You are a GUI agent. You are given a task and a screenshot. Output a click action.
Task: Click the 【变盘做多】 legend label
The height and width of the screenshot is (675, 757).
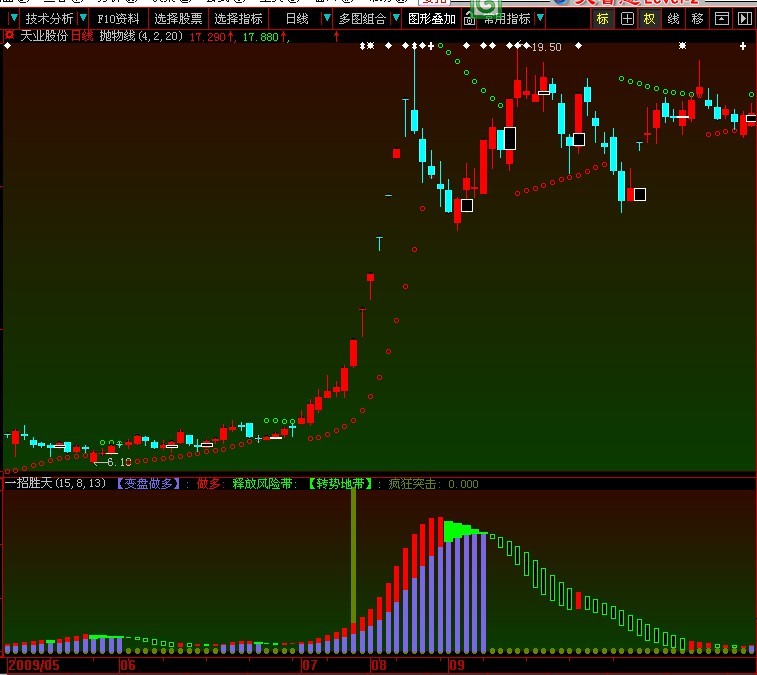(x=148, y=483)
